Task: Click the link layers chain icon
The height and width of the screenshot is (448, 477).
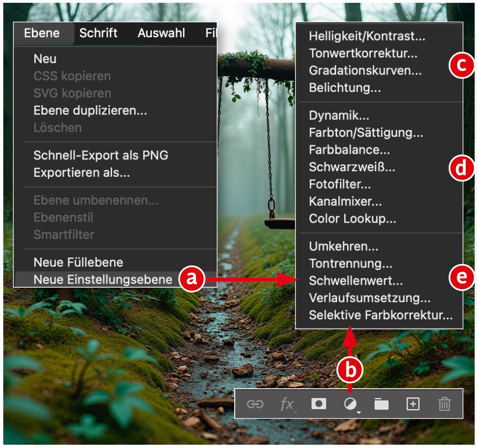Action: (x=255, y=404)
